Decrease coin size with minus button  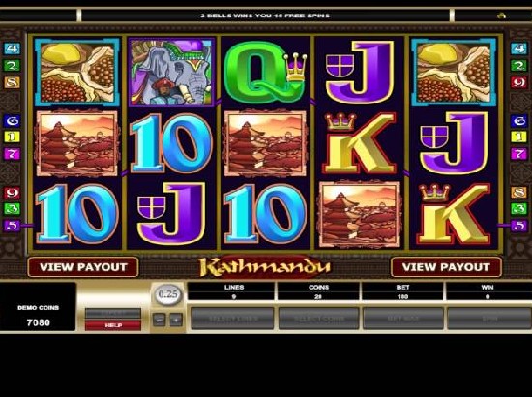(x=160, y=320)
